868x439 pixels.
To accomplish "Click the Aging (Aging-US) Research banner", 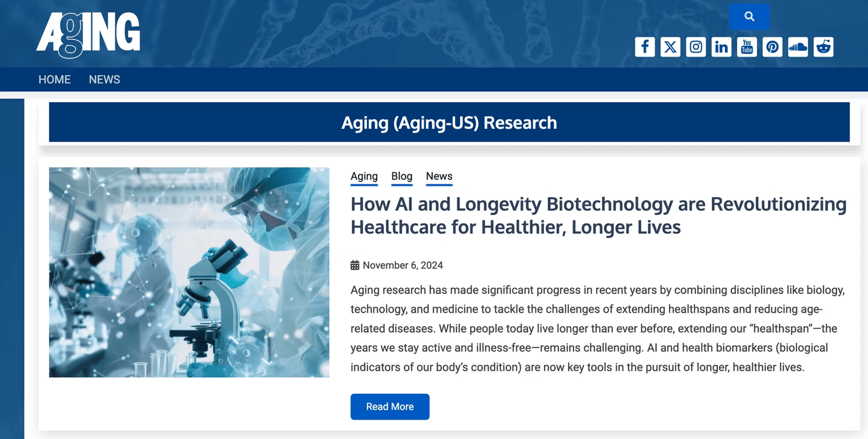I will (x=449, y=123).
